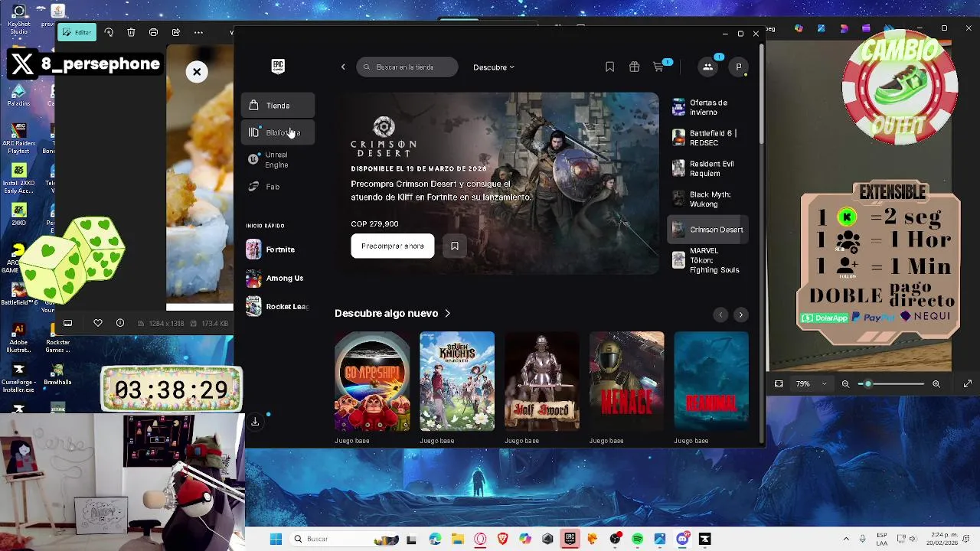Viewport: 980px width, 551px height.
Task: Click the zoom slider in the image viewer
Action: pos(891,384)
